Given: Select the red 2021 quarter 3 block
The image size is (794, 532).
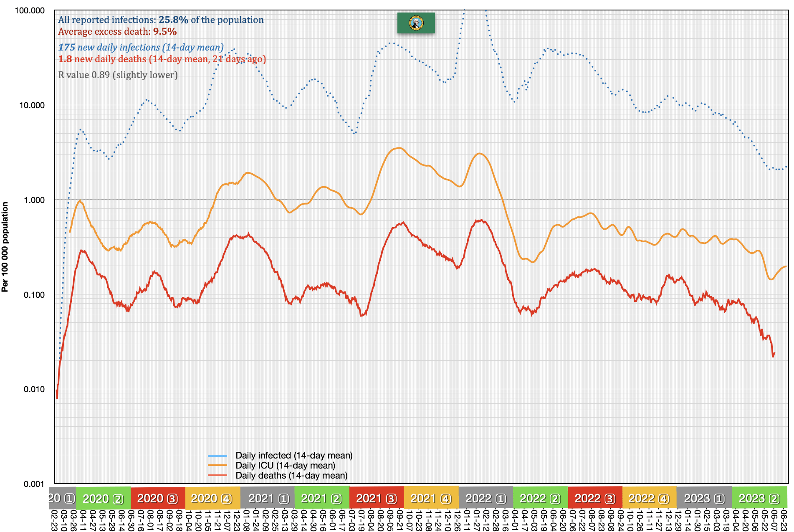Looking at the screenshot, I should tap(376, 499).
